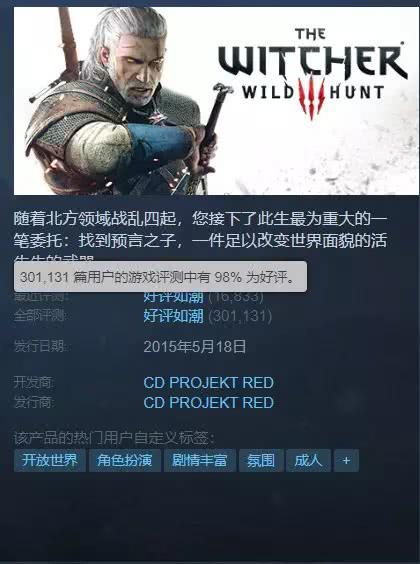The height and width of the screenshot is (564, 420).
Task: Click the 该产品的热门用户自定义标签 heading
Action: tap(114, 438)
